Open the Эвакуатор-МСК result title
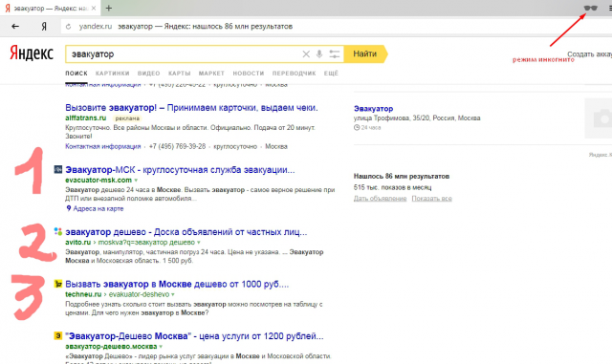The image size is (612, 364). point(180,170)
